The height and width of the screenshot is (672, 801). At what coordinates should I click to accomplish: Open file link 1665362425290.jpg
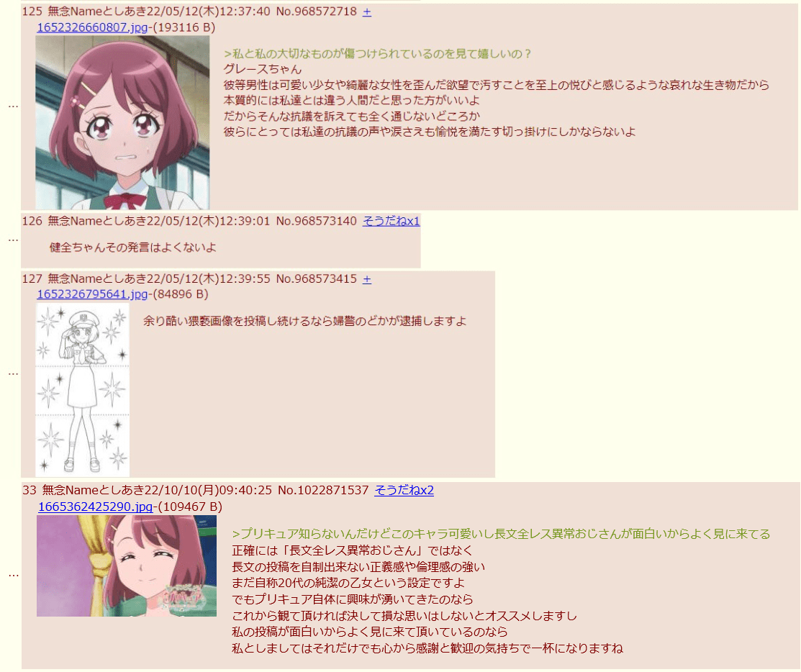pyautogui.click(x=96, y=507)
